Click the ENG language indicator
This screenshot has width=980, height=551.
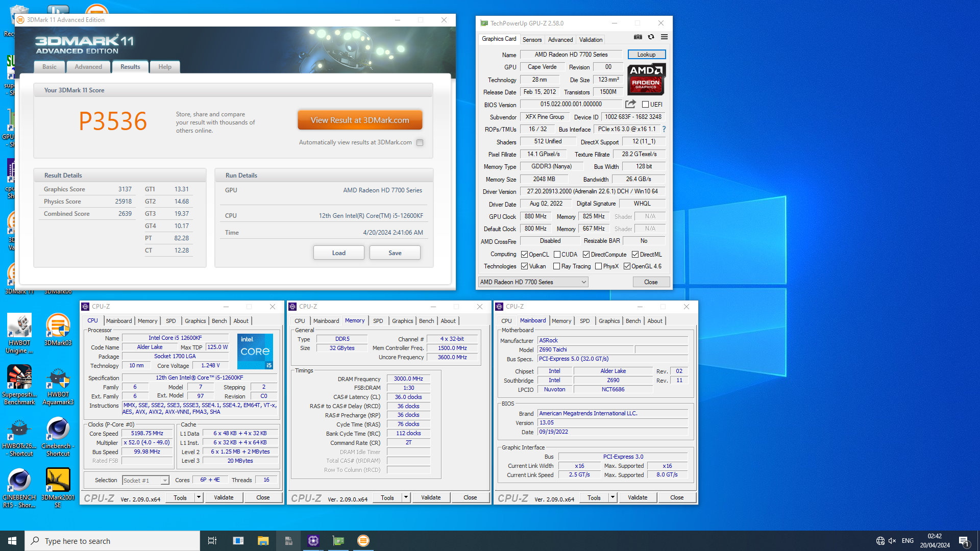tap(908, 541)
